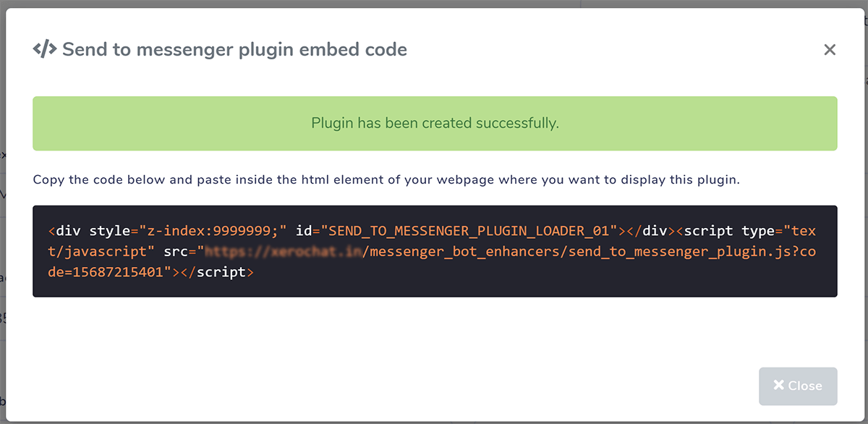Click the 'Send to messenger plugin embed code' title

tap(234, 50)
